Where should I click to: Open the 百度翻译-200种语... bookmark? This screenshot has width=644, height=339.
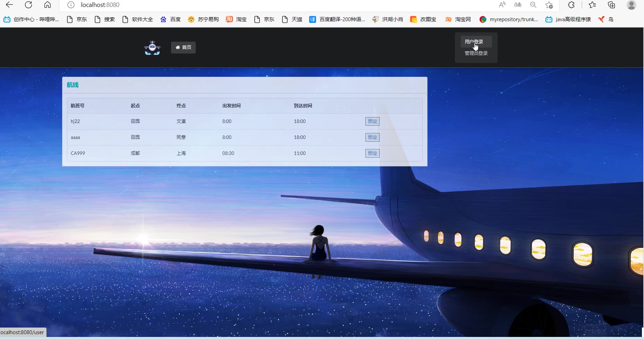point(337,19)
